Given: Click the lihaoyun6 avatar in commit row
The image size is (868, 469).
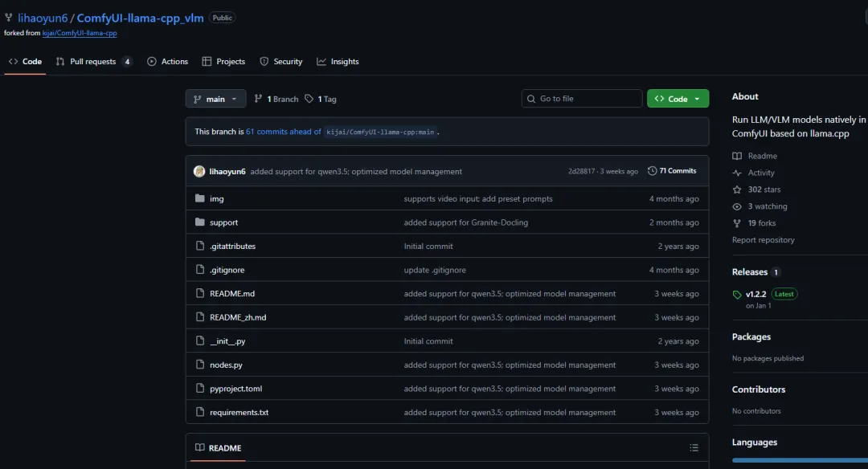Looking at the screenshot, I should point(199,171).
